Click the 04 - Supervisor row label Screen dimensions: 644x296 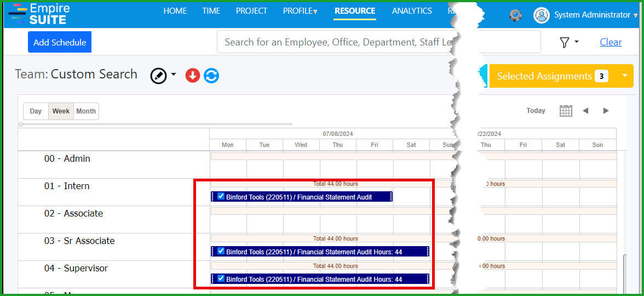pos(76,269)
